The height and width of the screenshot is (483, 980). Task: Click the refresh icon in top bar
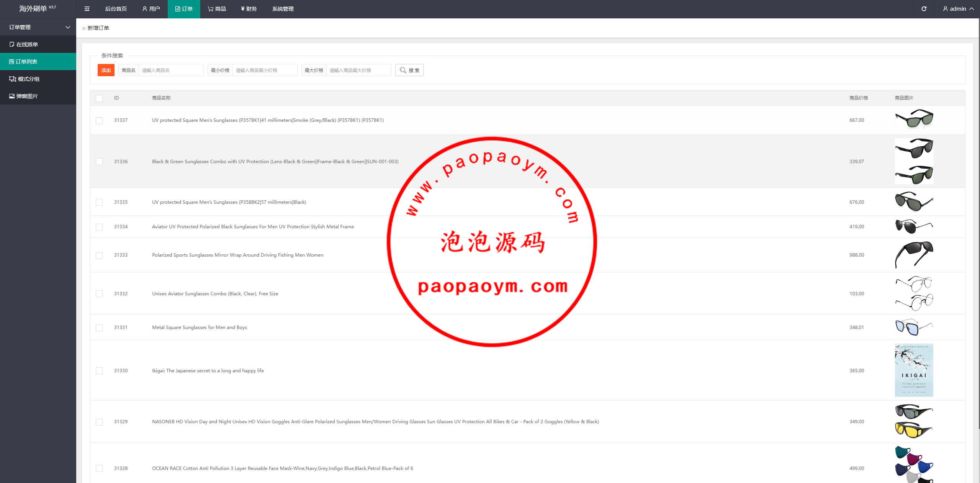tap(924, 9)
